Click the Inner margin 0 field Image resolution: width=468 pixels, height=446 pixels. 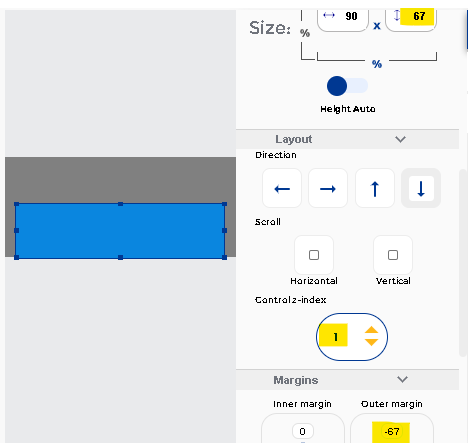click(303, 432)
